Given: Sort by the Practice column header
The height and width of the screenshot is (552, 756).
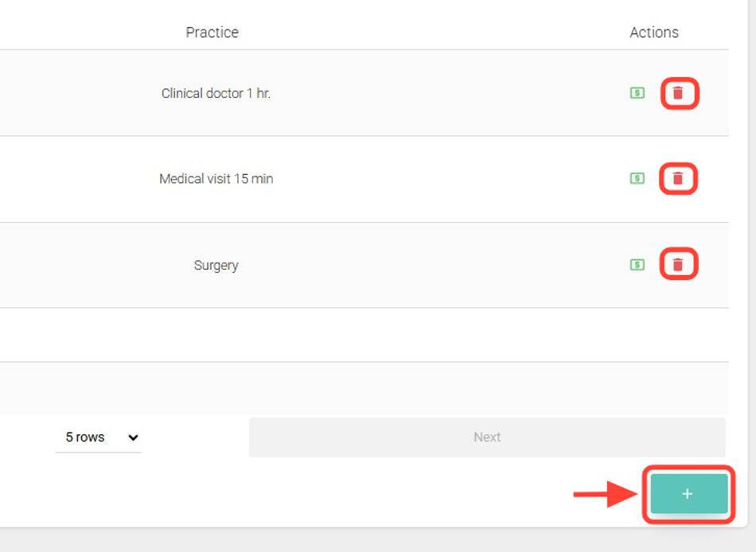Looking at the screenshot, I should 212,33.
